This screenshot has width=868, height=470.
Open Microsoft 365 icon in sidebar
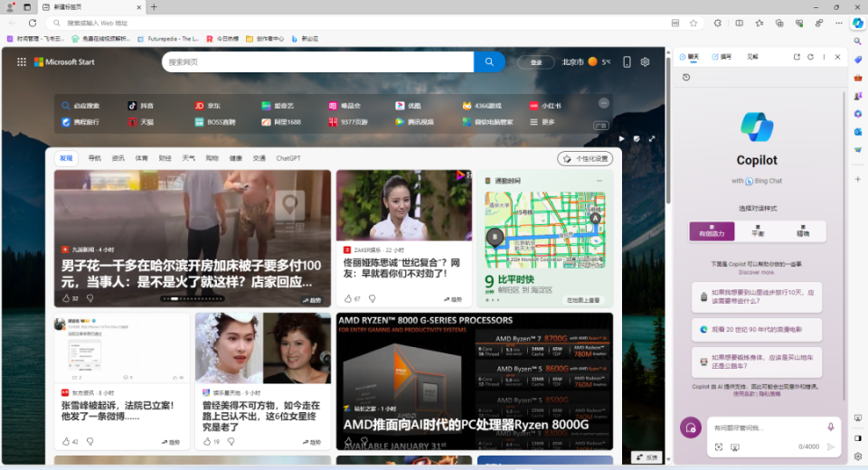coord(857,114)
